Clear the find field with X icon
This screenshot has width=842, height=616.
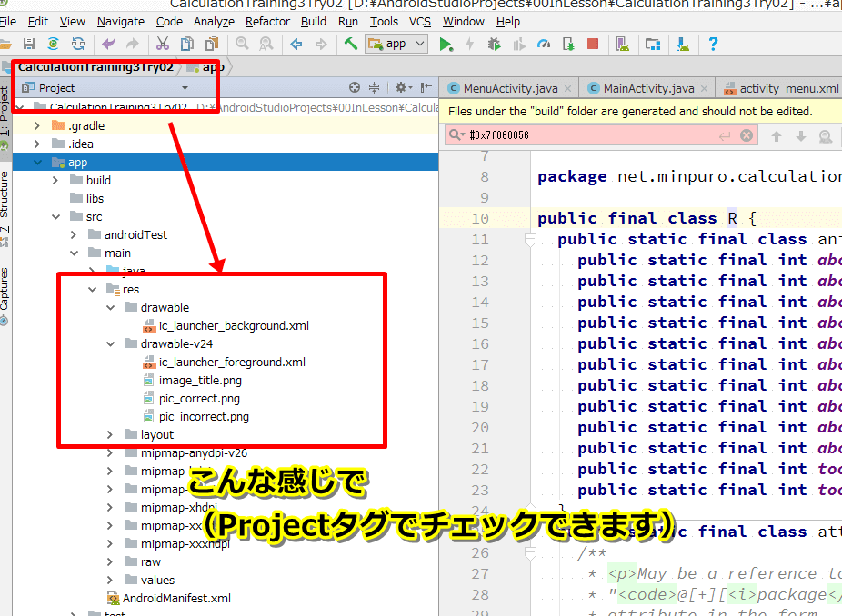coord(747,135)
